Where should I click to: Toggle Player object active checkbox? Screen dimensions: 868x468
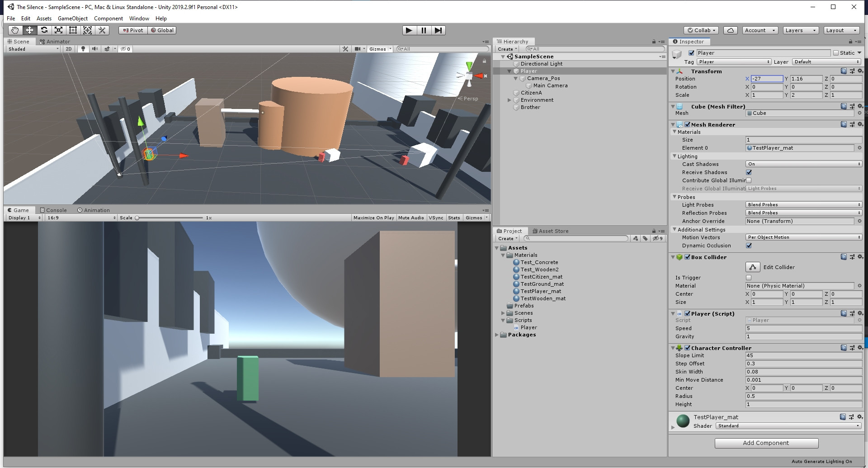point(691,53)
